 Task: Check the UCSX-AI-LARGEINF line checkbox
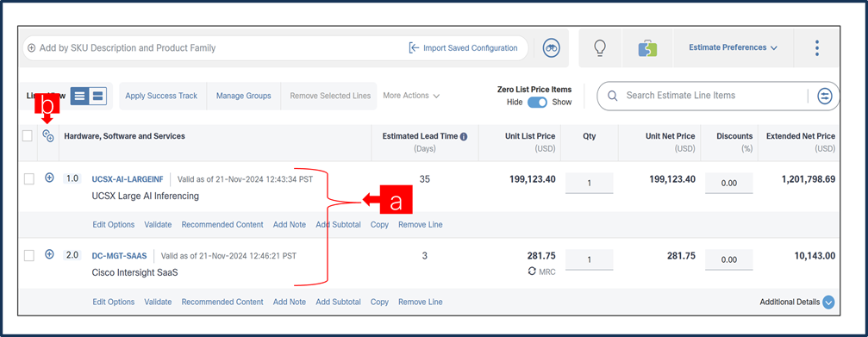tap(29, 178)
